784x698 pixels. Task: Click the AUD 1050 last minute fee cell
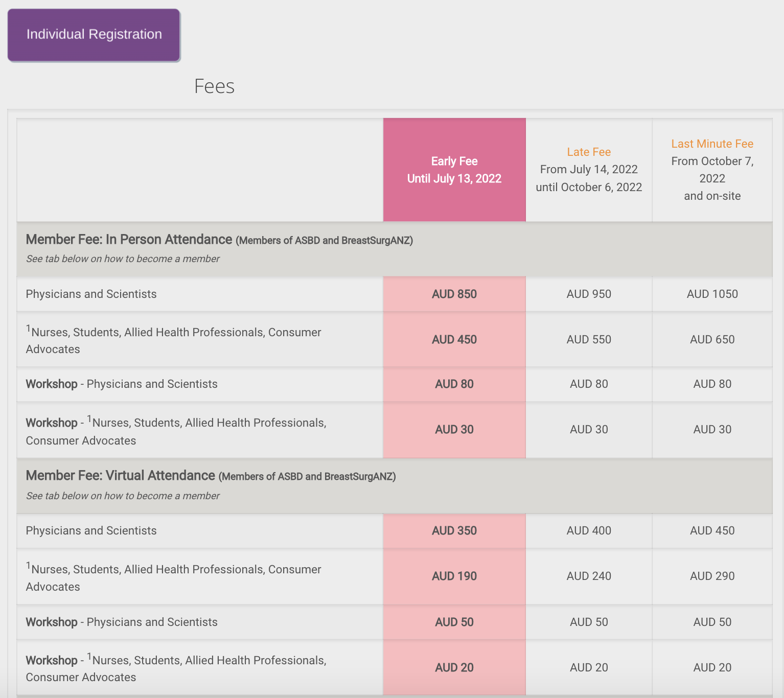(x=712, y=294)
